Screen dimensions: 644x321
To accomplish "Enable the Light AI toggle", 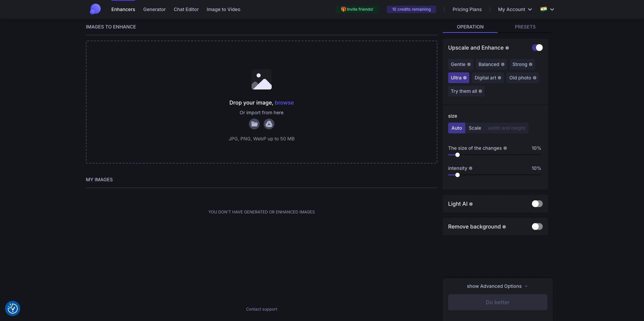I will pyautogui.click(x=537, y=204).
